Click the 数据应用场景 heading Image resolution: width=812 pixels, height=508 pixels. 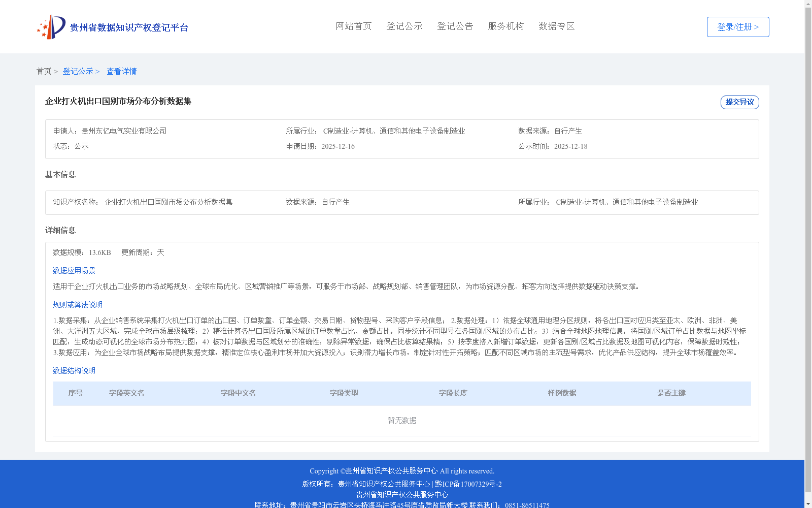pyautogui.click(x=74, y=271)
